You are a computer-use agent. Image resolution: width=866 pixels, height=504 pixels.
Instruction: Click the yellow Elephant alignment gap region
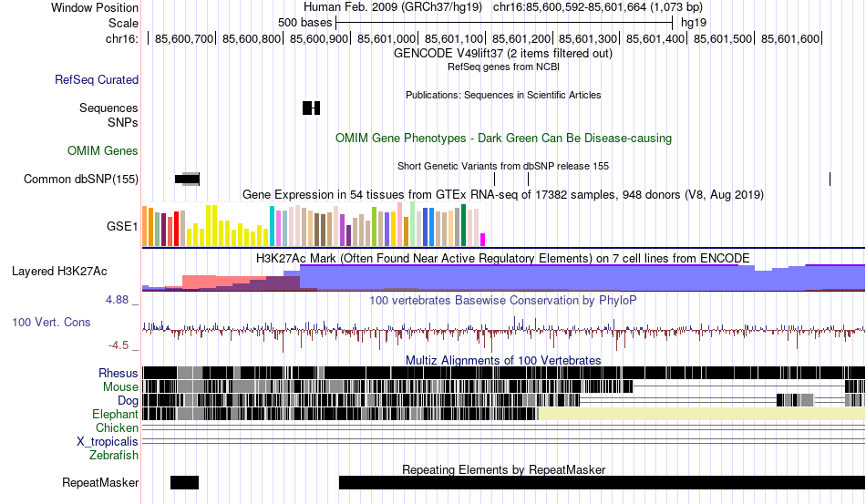point(702,414)
